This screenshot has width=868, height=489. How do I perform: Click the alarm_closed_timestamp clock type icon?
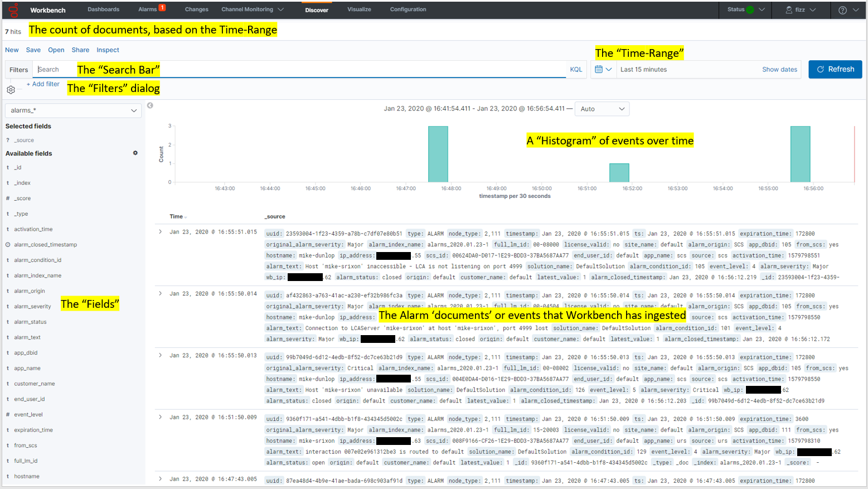[8, 245]
